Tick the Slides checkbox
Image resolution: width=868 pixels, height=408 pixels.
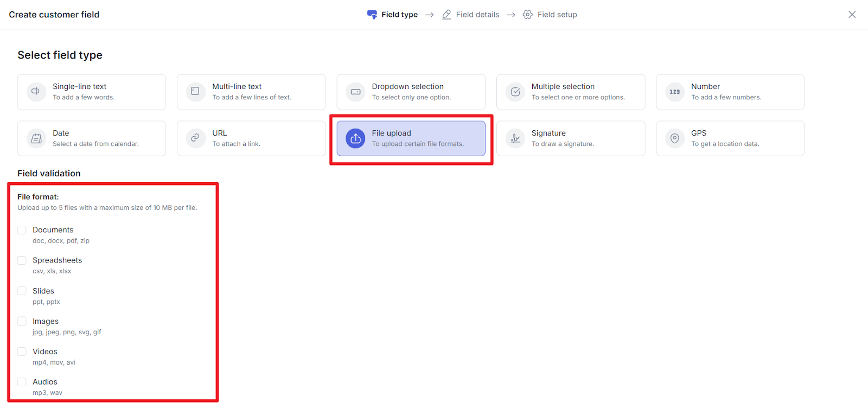[22, 291]
